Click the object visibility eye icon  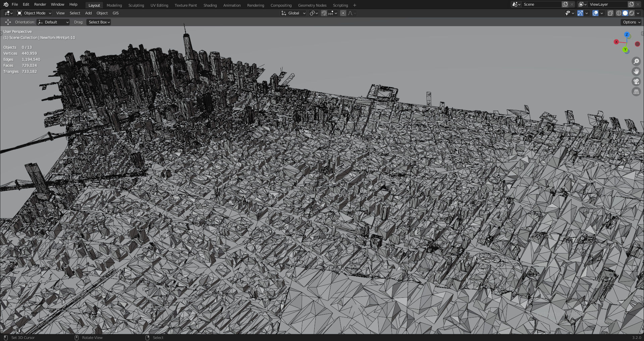pyautogui.click(x=568, y=13)
